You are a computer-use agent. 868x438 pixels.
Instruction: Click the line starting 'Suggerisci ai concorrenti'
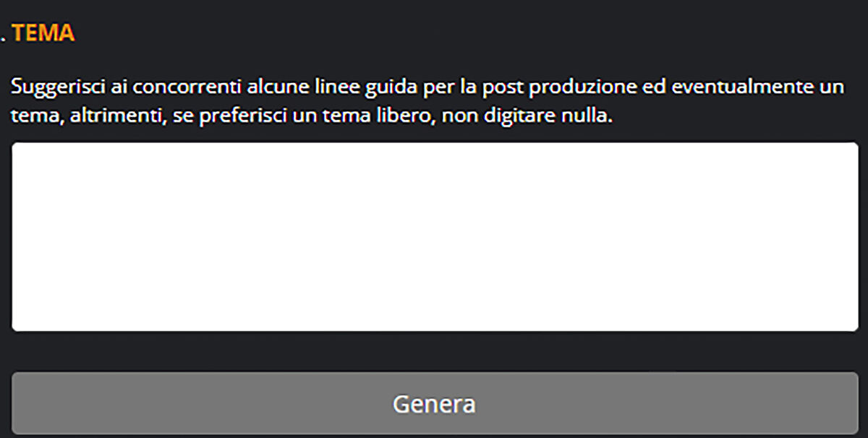(427, 88)
